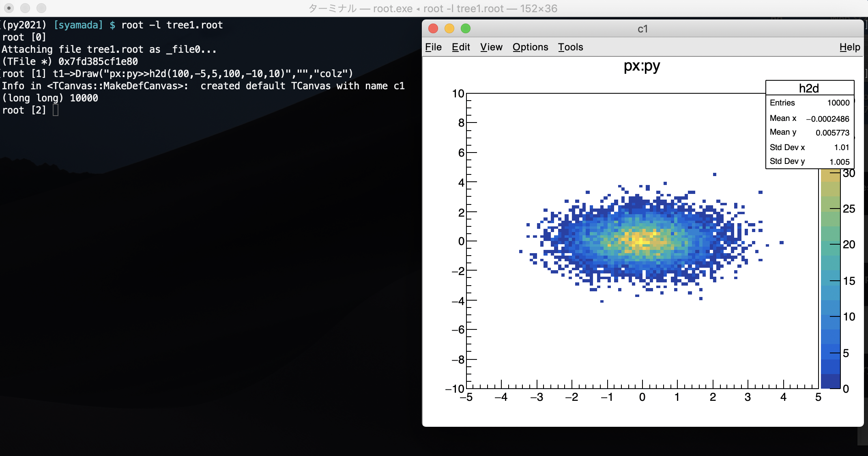Open the Help menu in canvas

pos(849,47)
